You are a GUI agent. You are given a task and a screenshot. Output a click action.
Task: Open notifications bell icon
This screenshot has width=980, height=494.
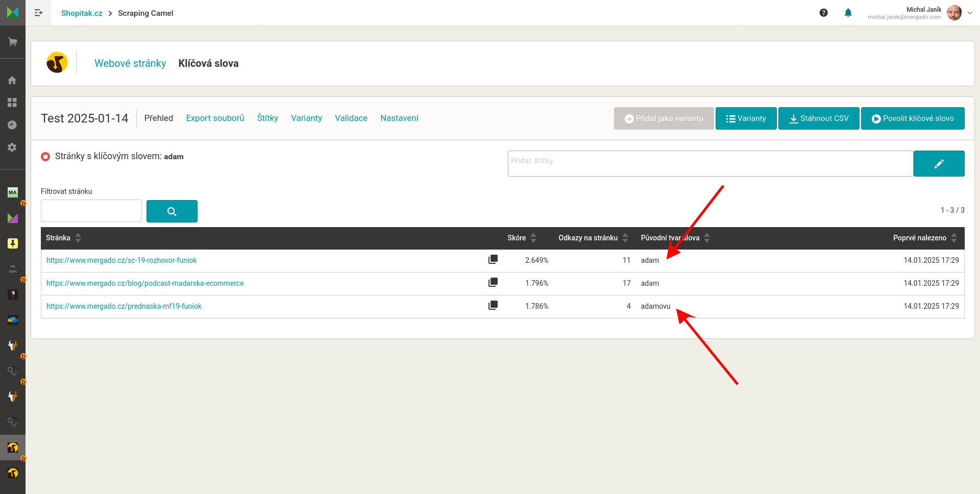(x=848, y=13)
